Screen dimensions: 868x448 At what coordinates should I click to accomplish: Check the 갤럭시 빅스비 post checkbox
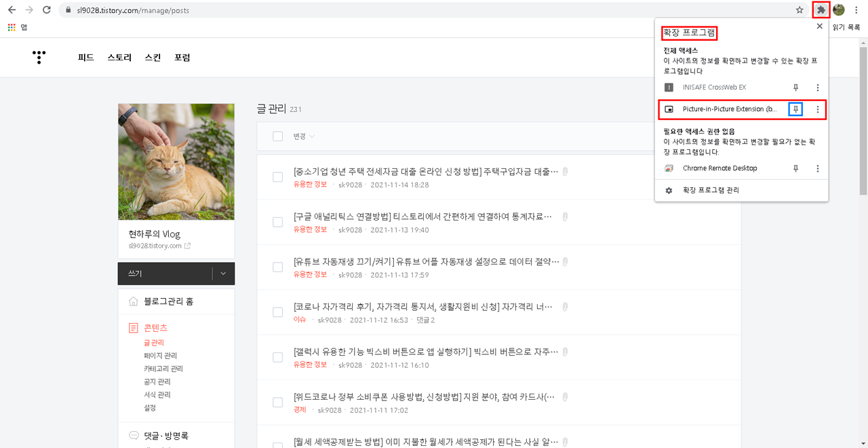(x=277, y=357)
